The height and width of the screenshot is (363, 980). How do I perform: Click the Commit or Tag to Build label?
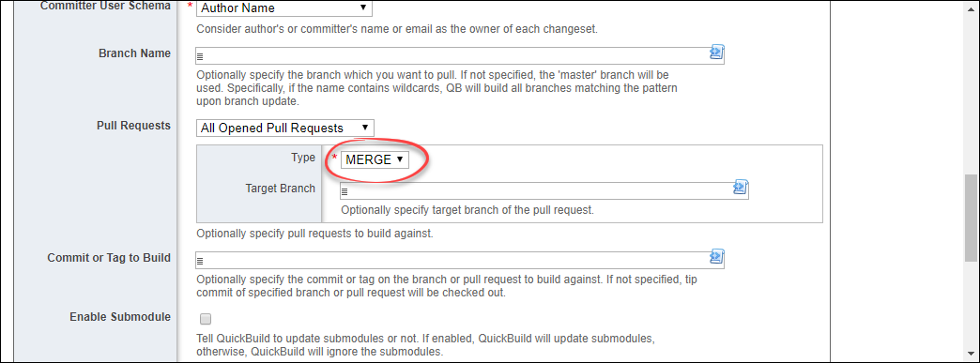tap(109, 257)
